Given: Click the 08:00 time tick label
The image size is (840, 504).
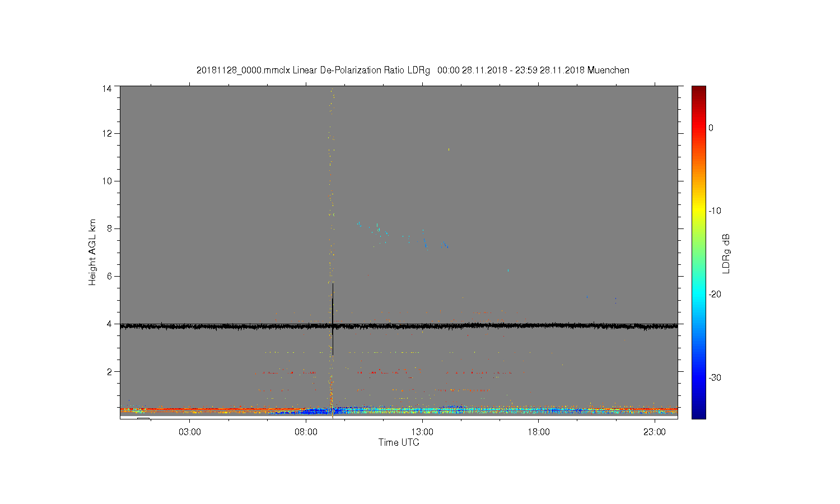Looking at the screenshot, I should click(x=306, y=432).
